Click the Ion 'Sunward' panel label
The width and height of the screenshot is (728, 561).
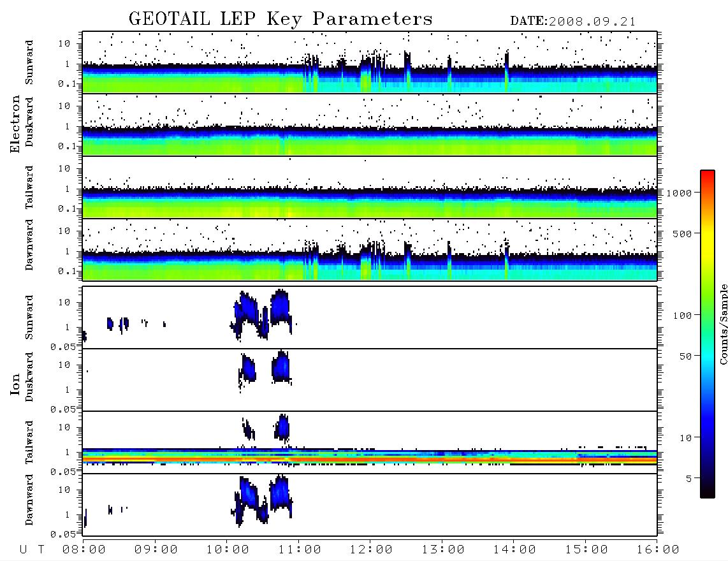coord(29,317)
